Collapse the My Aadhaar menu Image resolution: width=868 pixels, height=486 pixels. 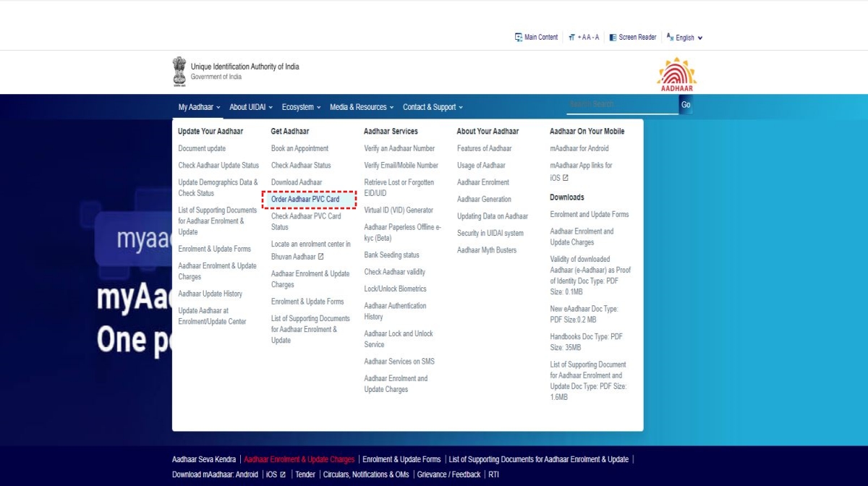coord(199,107)
